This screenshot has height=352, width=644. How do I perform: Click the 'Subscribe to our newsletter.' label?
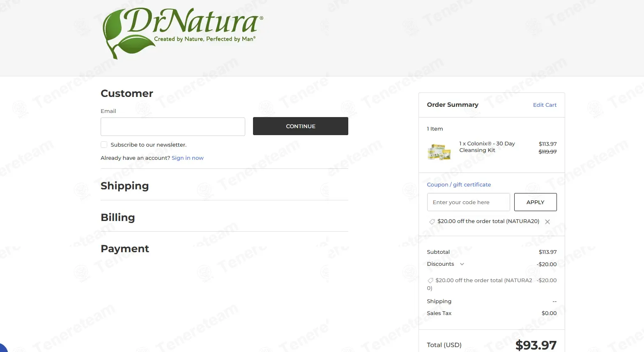tap(149, 145)
